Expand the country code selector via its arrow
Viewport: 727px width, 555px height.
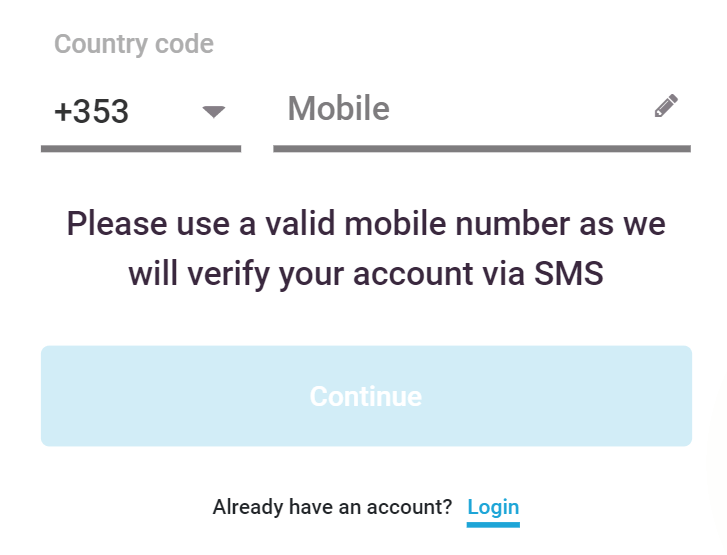[x=214, y=112]
